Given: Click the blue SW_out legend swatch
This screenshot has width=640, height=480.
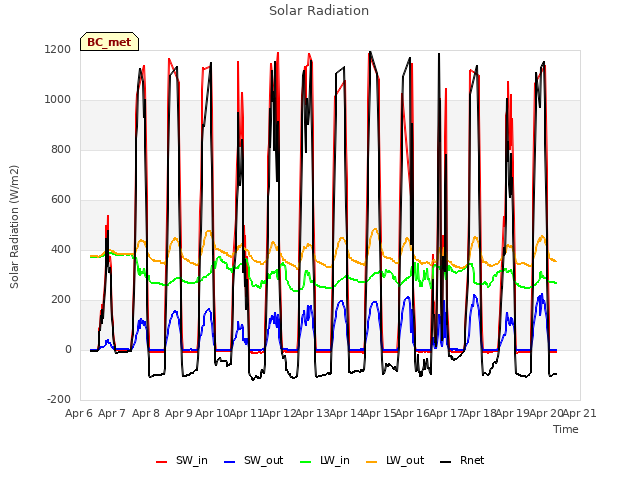Looking at the screenshot, I should [230, 462].
